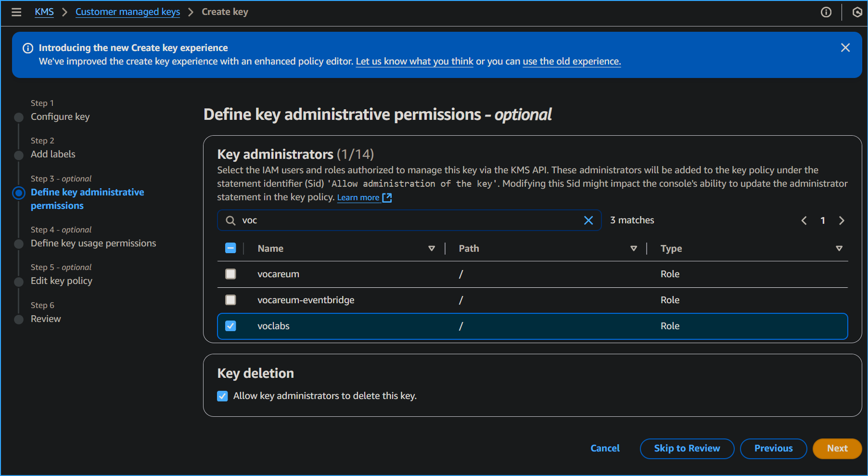The image size is (868, 476).
Task: Open Learn more via its external-link icon
Action: point(387,197)
